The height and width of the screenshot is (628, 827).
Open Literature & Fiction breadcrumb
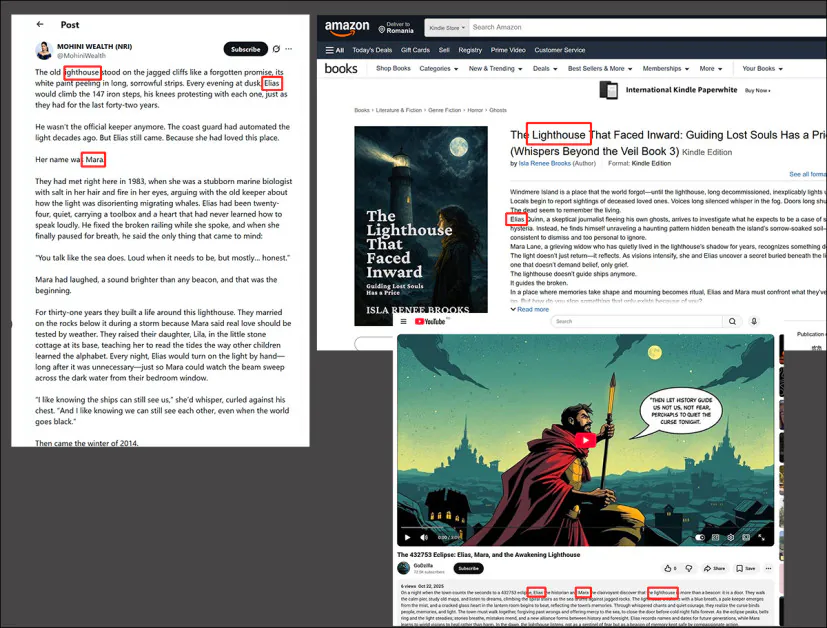click(399, 110)
